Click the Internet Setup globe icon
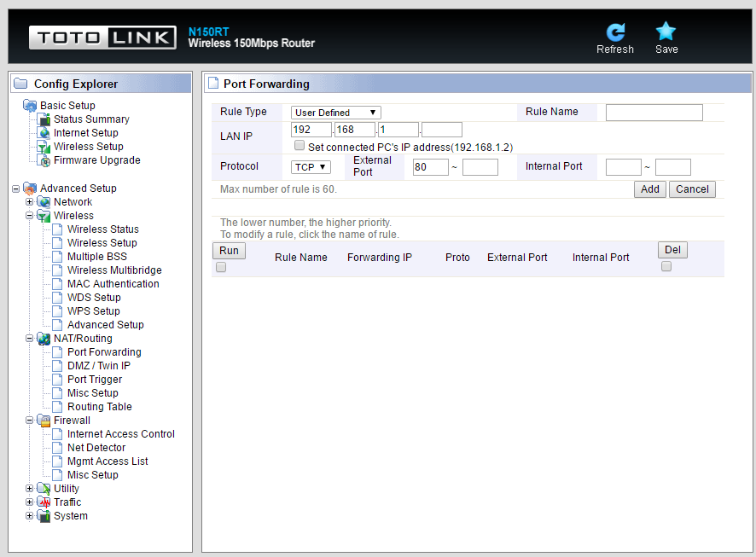The image size is (756, 557). click(44, 132)
